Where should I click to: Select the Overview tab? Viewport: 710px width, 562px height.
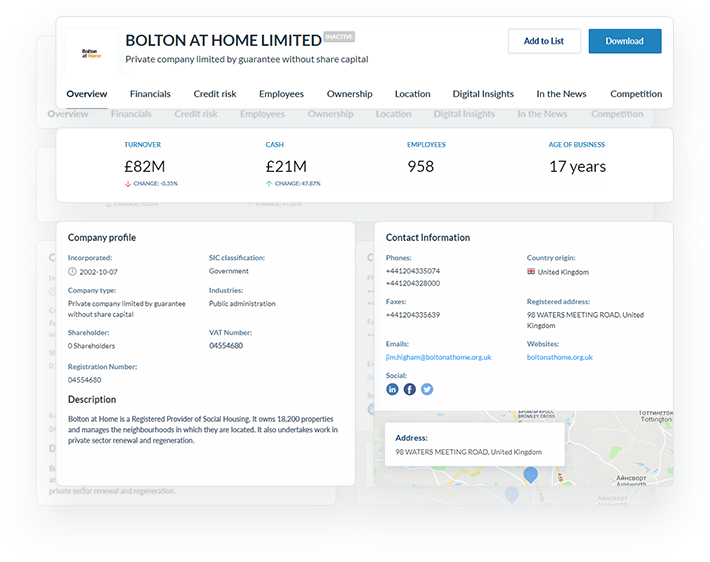[86, 94]
